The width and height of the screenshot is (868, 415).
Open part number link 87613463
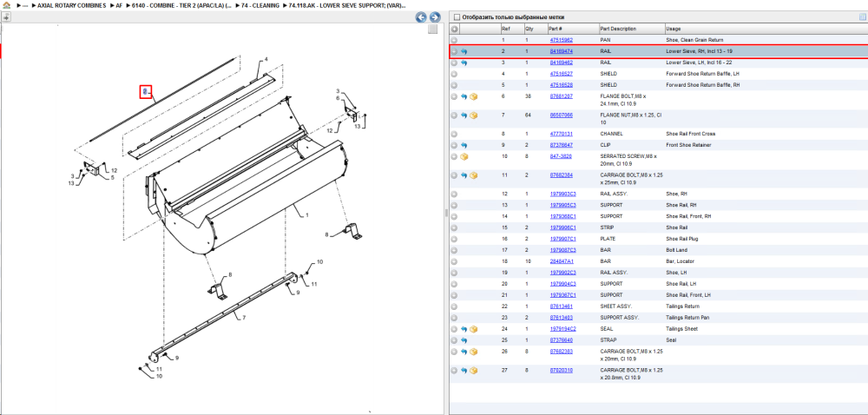click(561, 318)
